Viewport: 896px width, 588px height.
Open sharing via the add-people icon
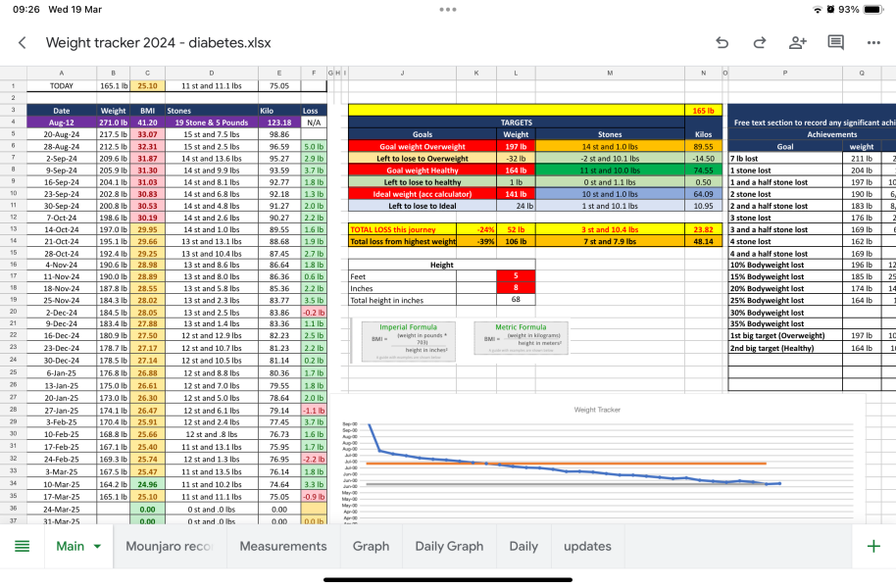click(x=797, y=43)
